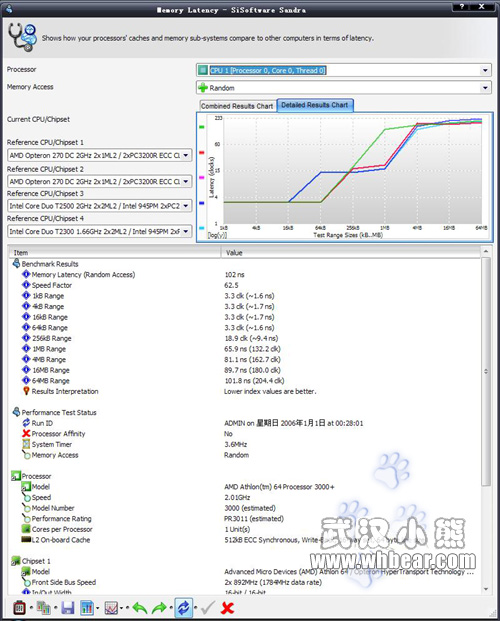Open Reference CPU/Chipset 4 dropdown
The width and height of the screenshot is (500, 621).
(186, 231)
